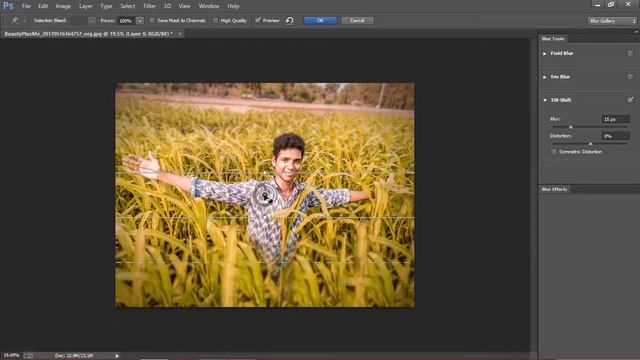Switch to the Blur Tools tab

(553, 39)
